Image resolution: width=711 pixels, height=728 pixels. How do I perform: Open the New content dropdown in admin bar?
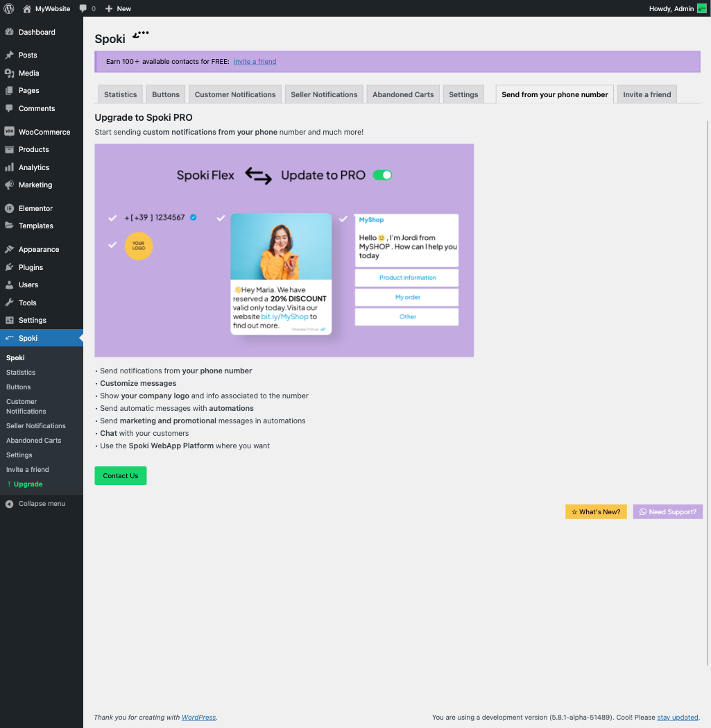pos(119,8)
